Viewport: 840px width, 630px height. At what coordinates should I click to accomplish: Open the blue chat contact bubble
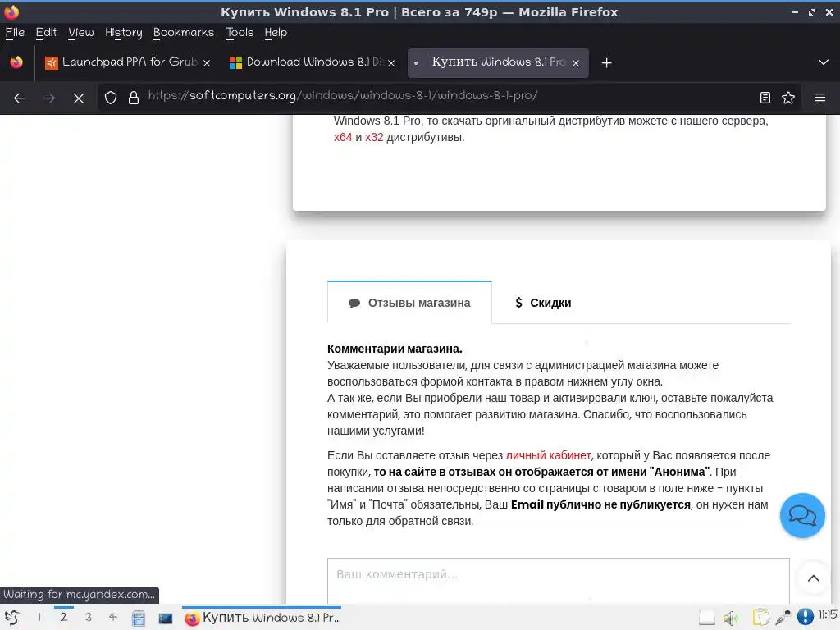pyautogui.click(x=802, y=515)
